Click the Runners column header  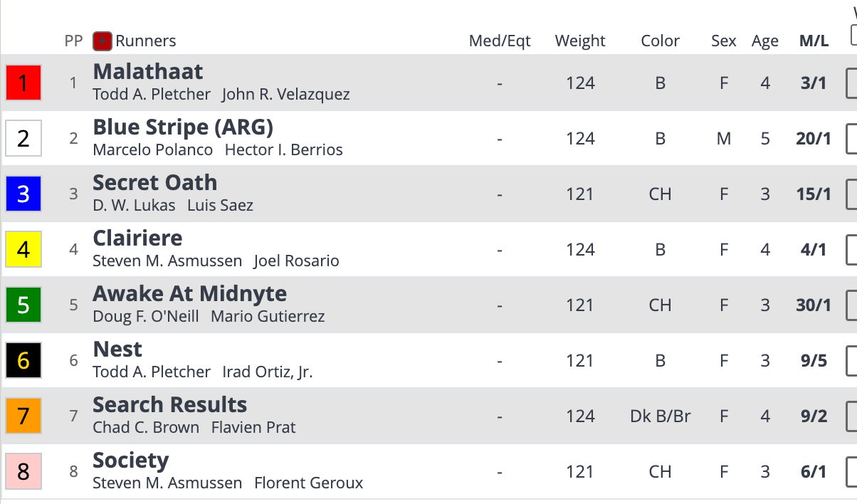tap(146, 41)
